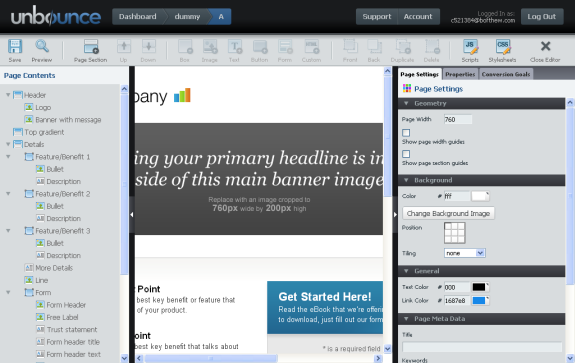Add a new Page Section

click(91, 51)
